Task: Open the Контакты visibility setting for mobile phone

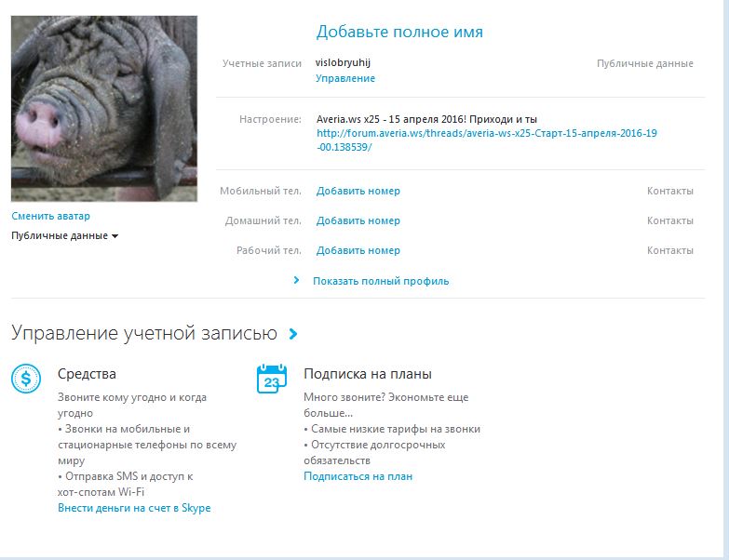Action: [669, 191]
